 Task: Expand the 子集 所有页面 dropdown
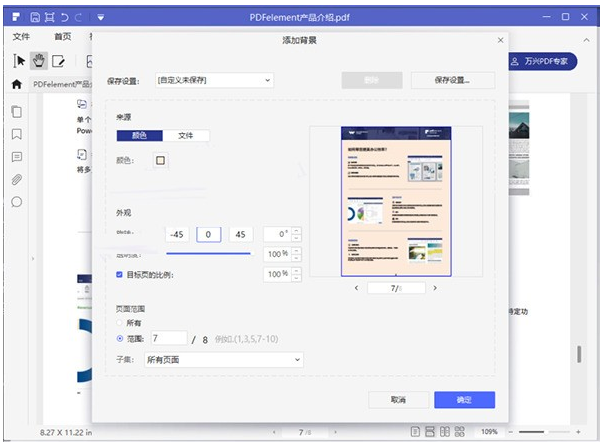(x=223, y=359)
